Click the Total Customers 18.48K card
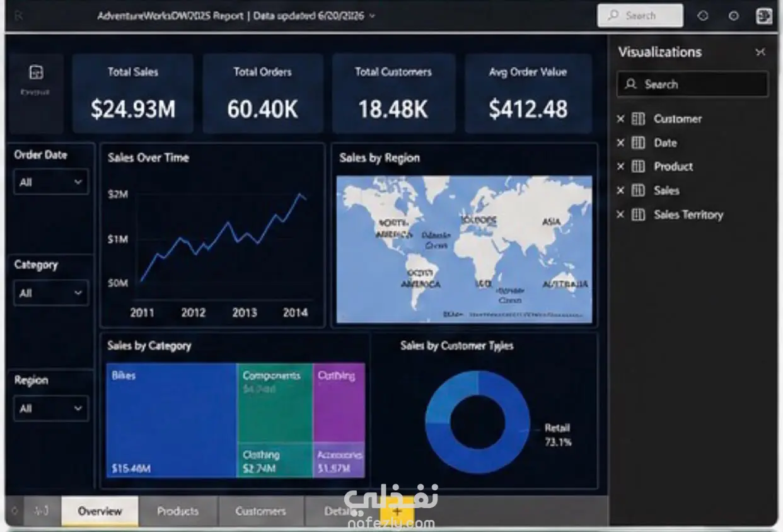This screenshot has width=783, height=532. click(393, 93)
